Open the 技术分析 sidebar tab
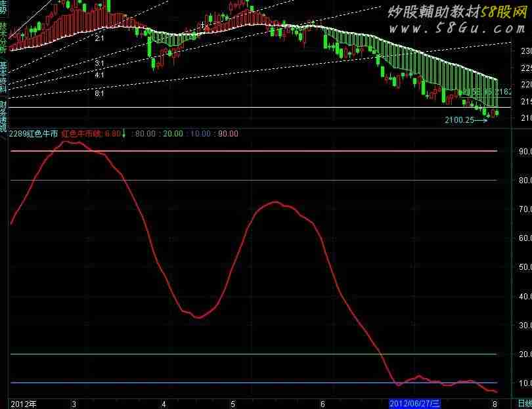The width and height of the screenshot is (532, 409). (x=4, y=35)
